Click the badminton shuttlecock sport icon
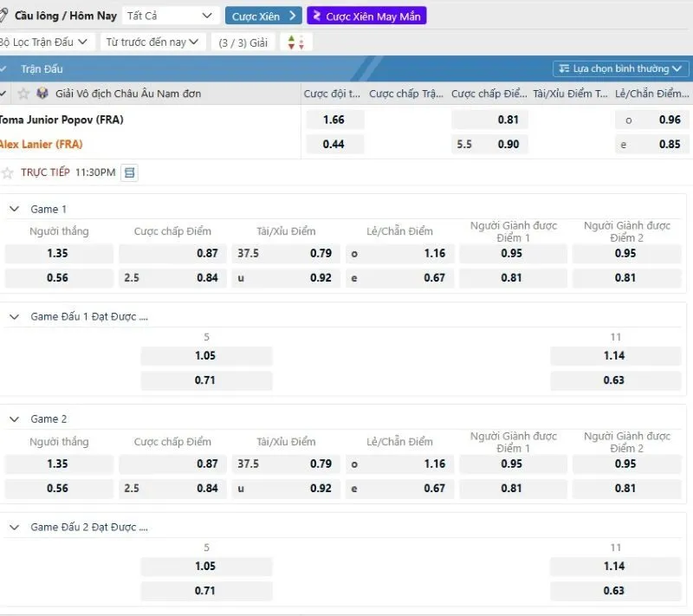 pyautogui.click(x=4, y=16)
